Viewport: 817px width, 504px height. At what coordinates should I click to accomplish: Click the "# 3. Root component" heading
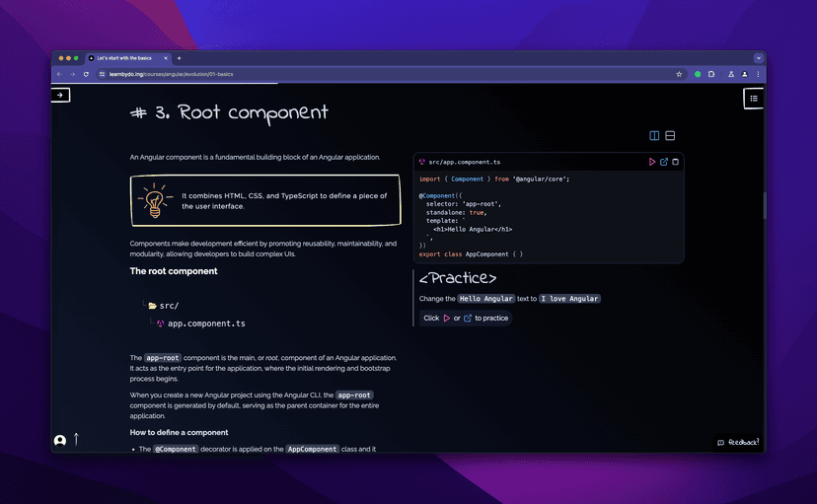(229, 113)
